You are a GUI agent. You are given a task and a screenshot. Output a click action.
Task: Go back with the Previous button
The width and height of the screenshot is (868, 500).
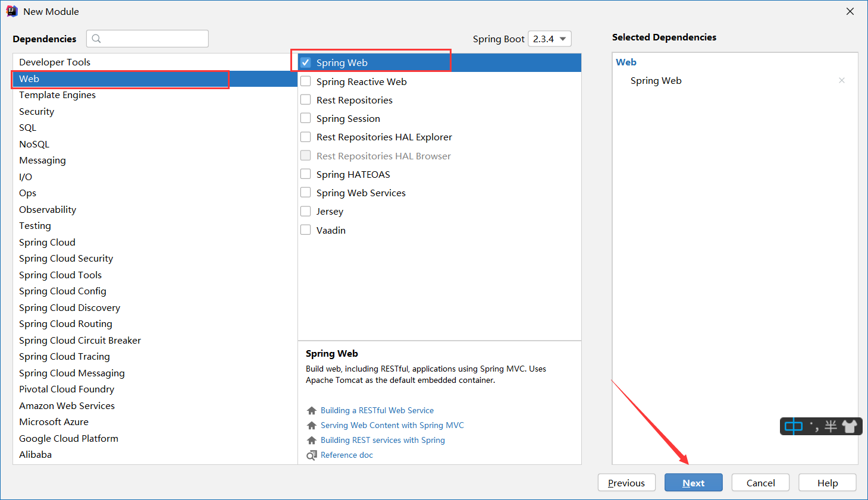626,483
